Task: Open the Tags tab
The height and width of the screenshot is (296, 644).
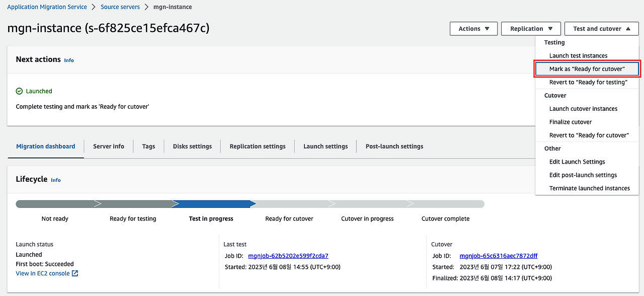Action: 148,146
